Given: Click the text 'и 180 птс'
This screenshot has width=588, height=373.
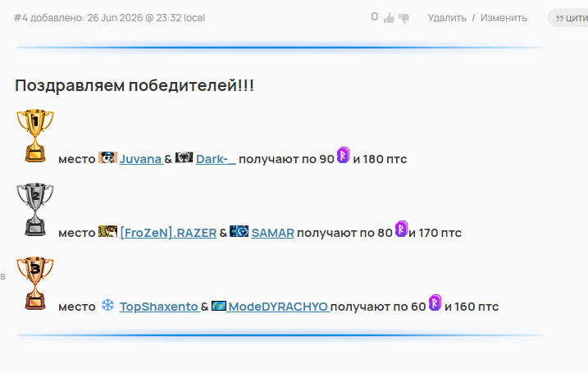Looking at the screenshot, I should pos(380,159).
